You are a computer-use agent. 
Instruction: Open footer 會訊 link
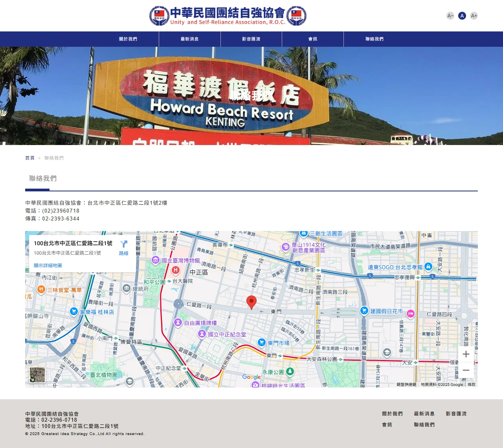point(387,424)
